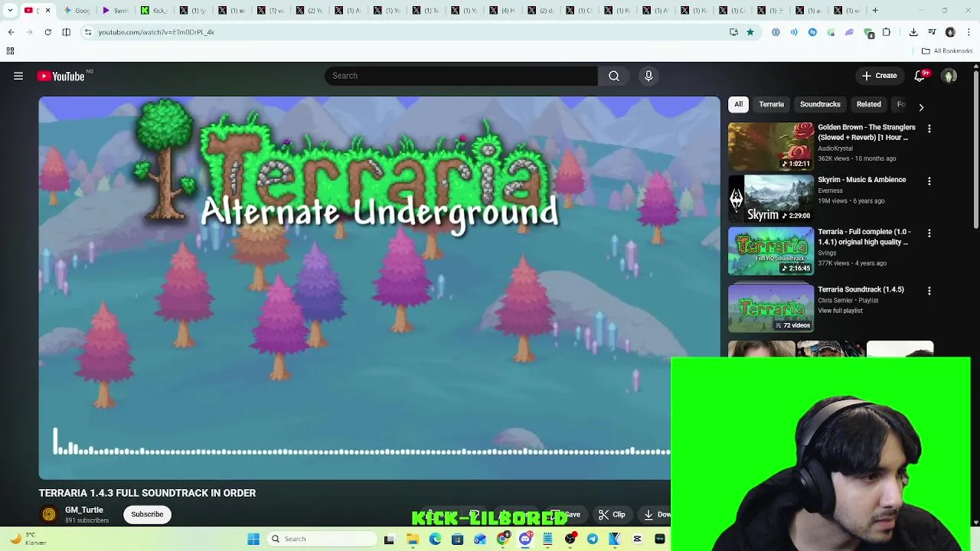This screenshot has height=551, width=980.
Task: Open browser profile avatar
Action: (x=950, y=32)
